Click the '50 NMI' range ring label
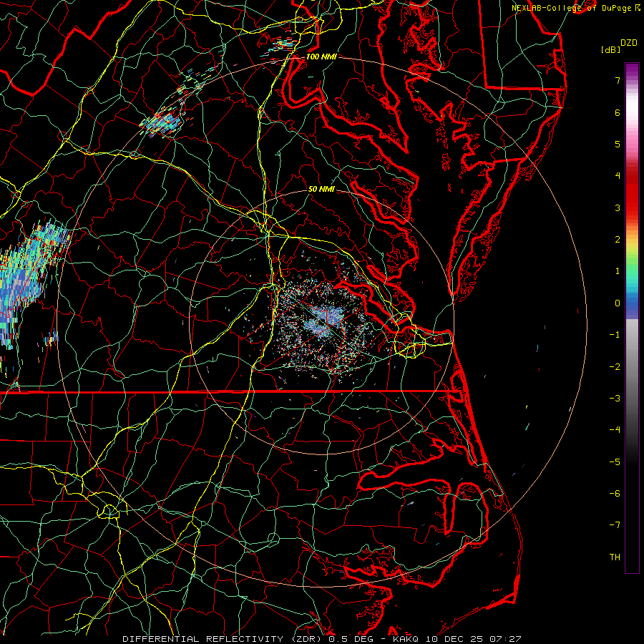The image size is (644, 644). [x=321, y=190]
